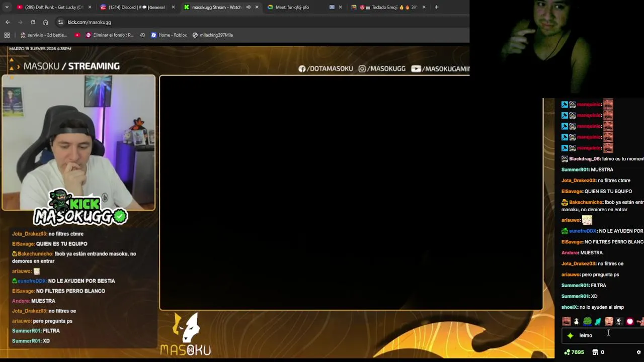Image resolution: width=644 pixels, height=362 pixels.
Task: Go back with the browser back arrow
Action: click(8, 22)
